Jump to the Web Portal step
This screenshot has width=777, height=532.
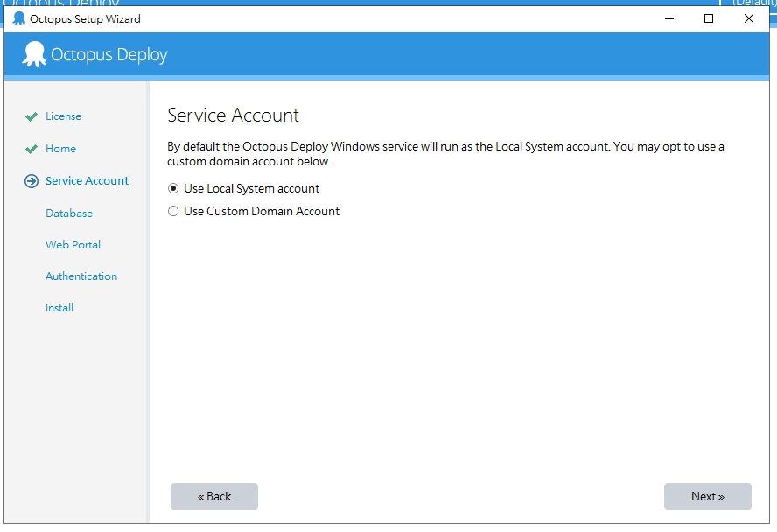click(x=73, y=245)
